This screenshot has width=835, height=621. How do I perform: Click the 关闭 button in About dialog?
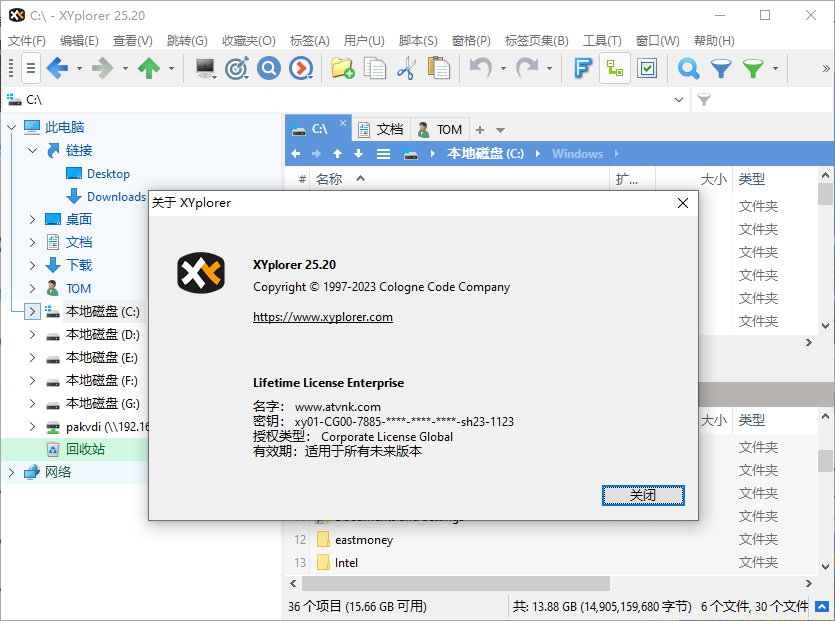(x=643, y=495)
